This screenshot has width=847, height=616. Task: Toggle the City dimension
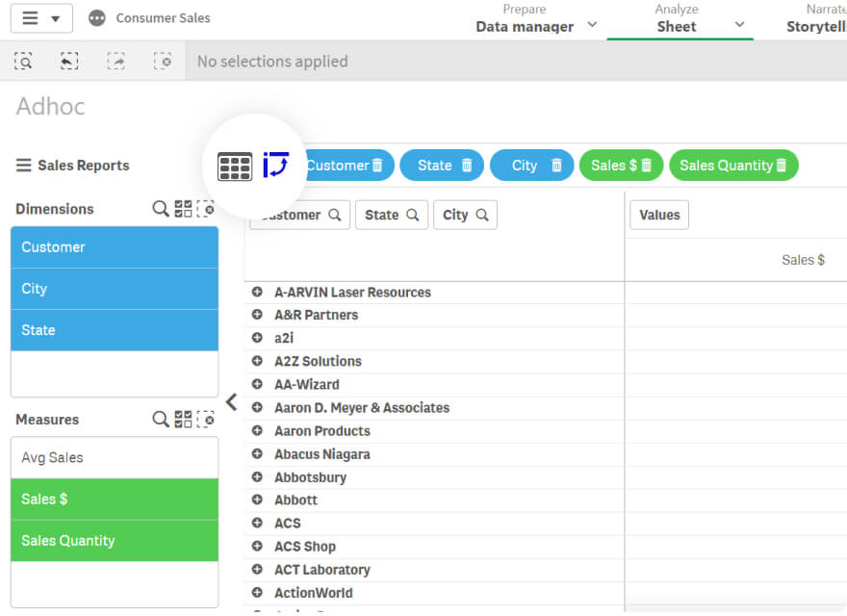click(115, 289)
